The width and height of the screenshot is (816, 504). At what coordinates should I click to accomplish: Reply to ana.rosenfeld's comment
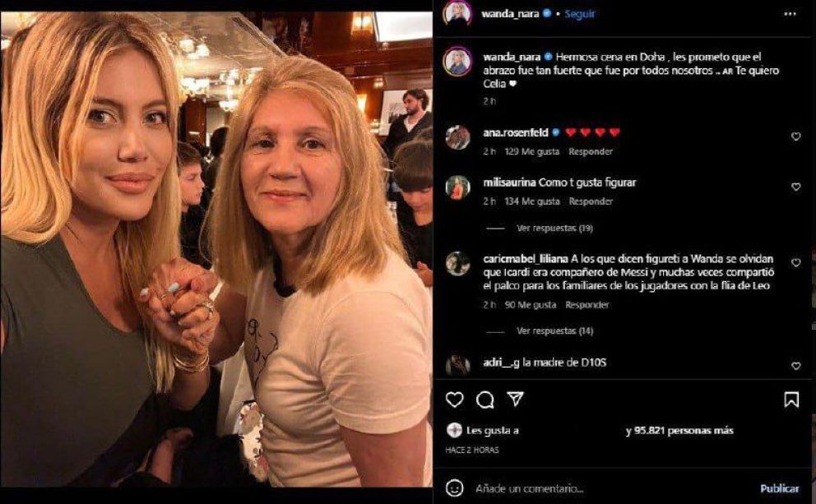591,151
